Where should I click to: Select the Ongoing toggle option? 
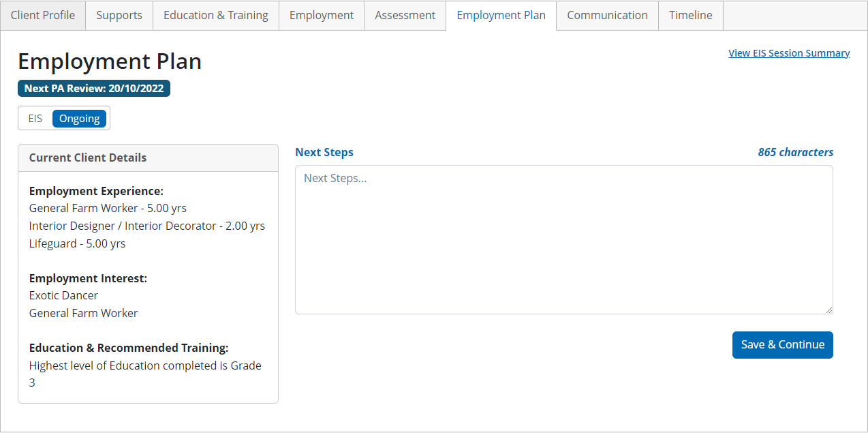(x=79, y=119)
